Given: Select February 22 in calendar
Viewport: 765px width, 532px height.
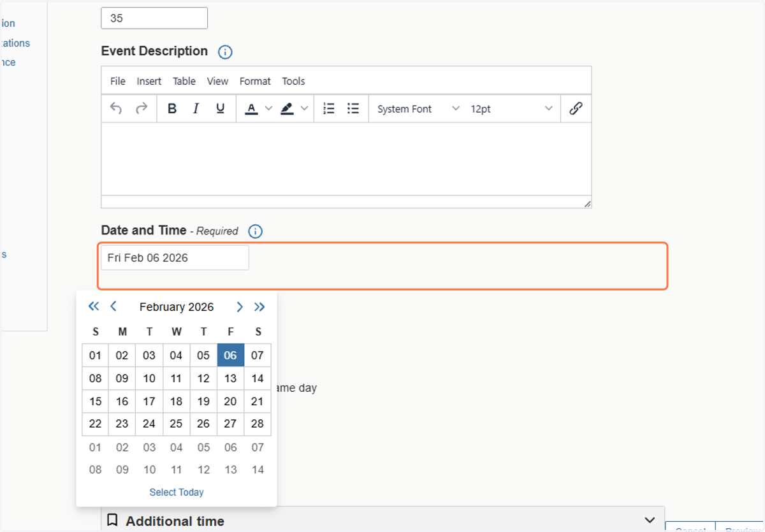Looking at the screenshot, I should point(95,424).
